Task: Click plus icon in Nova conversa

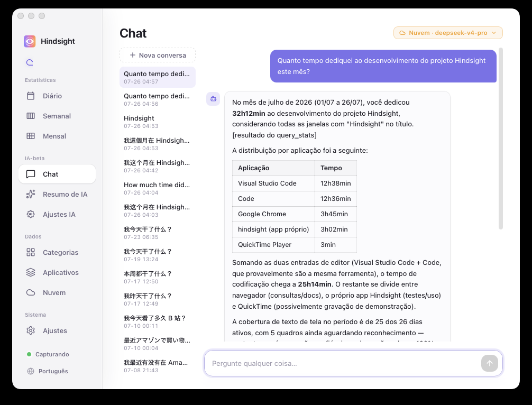Action: [x=133, y=55]
